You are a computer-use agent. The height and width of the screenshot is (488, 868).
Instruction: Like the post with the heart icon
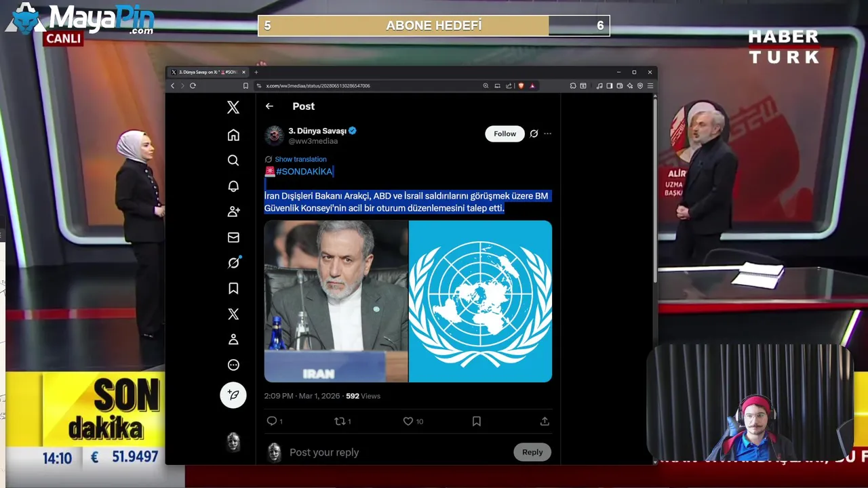pos(408,421)
